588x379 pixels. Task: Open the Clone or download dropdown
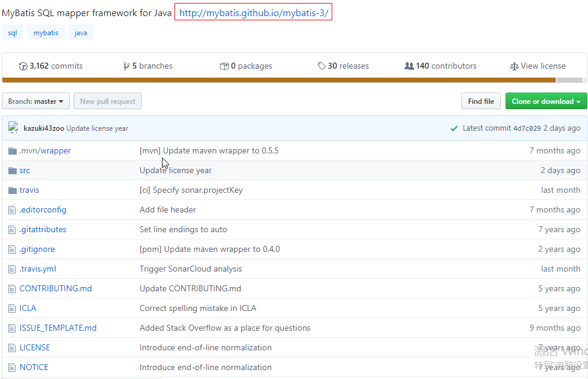pos(546,101)
